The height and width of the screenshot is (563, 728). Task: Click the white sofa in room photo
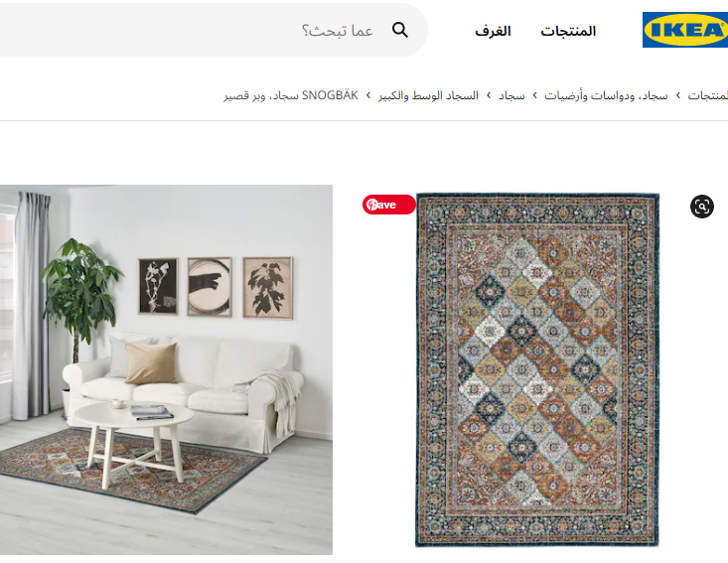pyautogui.click(x=186, y=390)
